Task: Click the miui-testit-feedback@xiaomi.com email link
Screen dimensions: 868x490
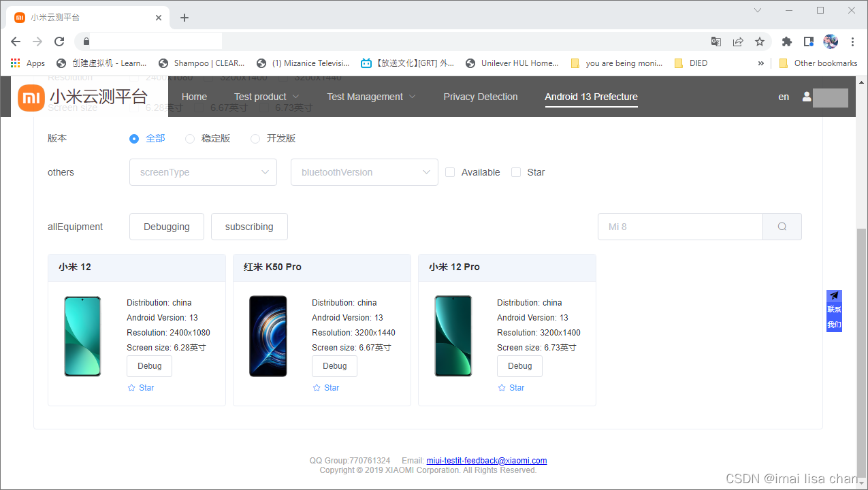Action: [487, 461]
